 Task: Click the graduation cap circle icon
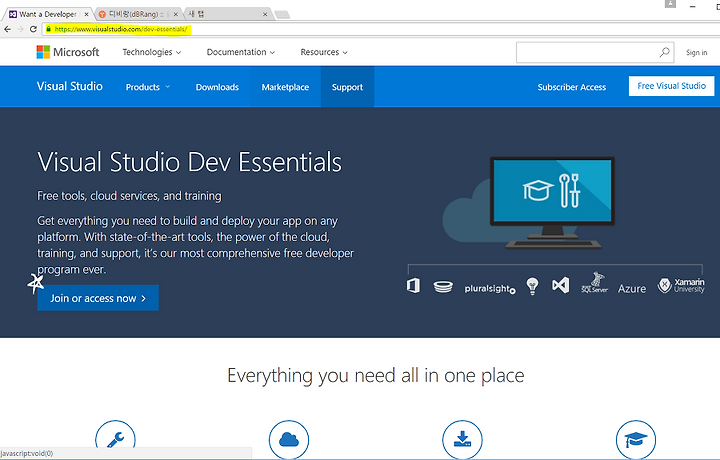coord(636,439)
